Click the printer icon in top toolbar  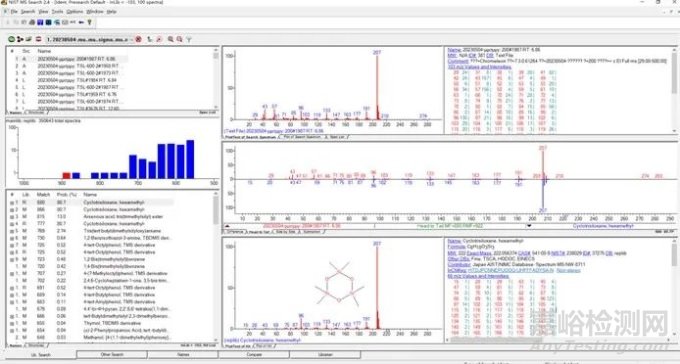tap(32, 22)
